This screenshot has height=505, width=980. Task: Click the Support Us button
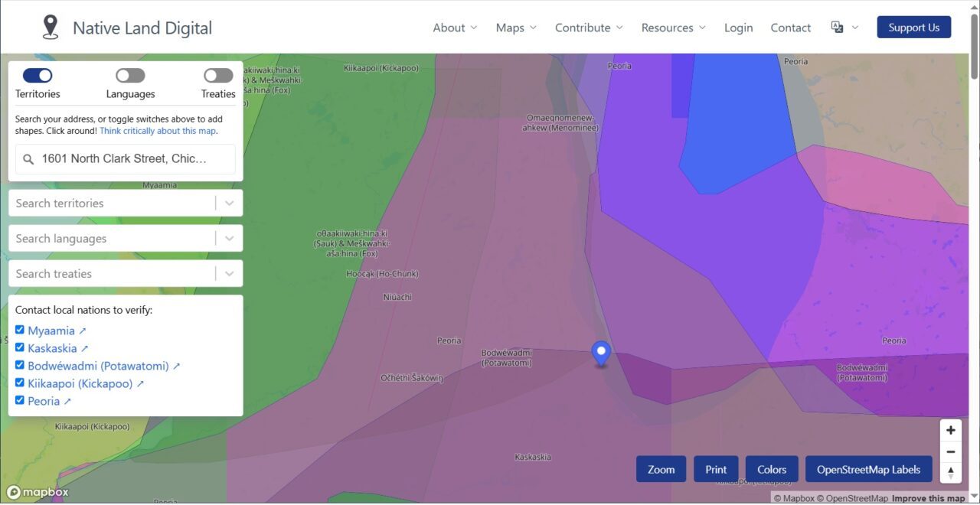click(913, 27)
